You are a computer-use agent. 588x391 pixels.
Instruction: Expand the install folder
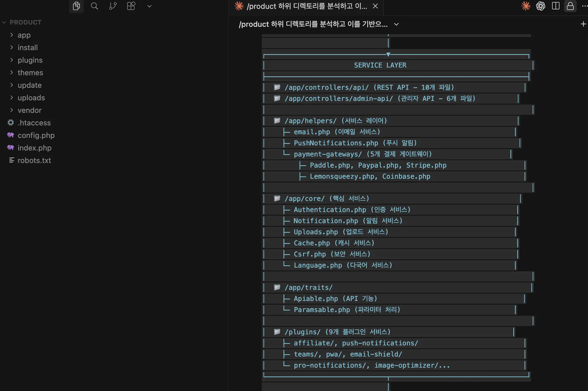(28, 48)
